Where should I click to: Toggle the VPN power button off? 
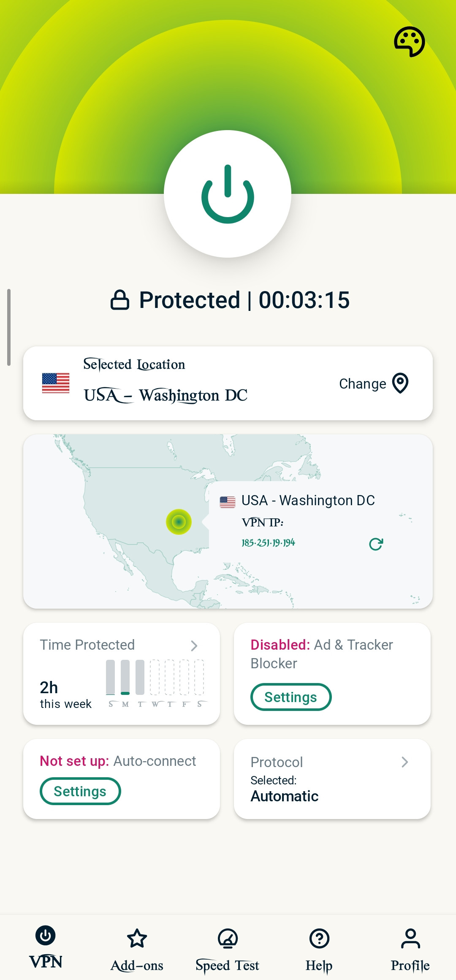click(x=228, y=194)
